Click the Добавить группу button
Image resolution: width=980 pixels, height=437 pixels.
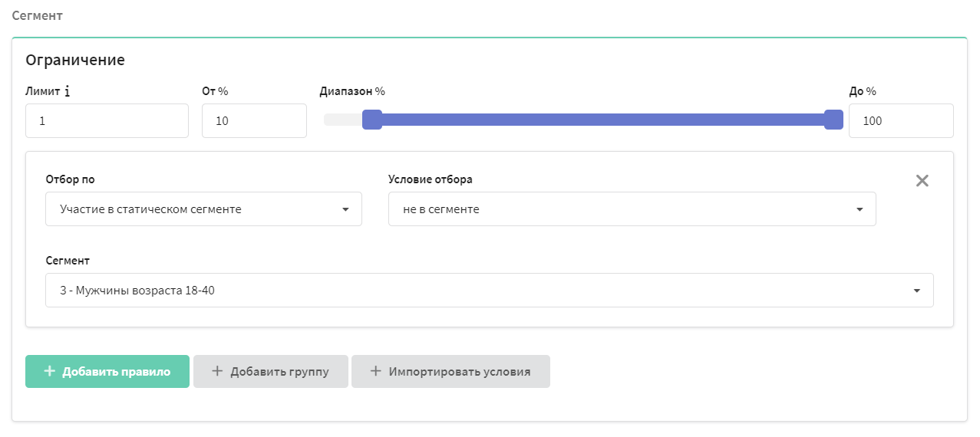271,371
